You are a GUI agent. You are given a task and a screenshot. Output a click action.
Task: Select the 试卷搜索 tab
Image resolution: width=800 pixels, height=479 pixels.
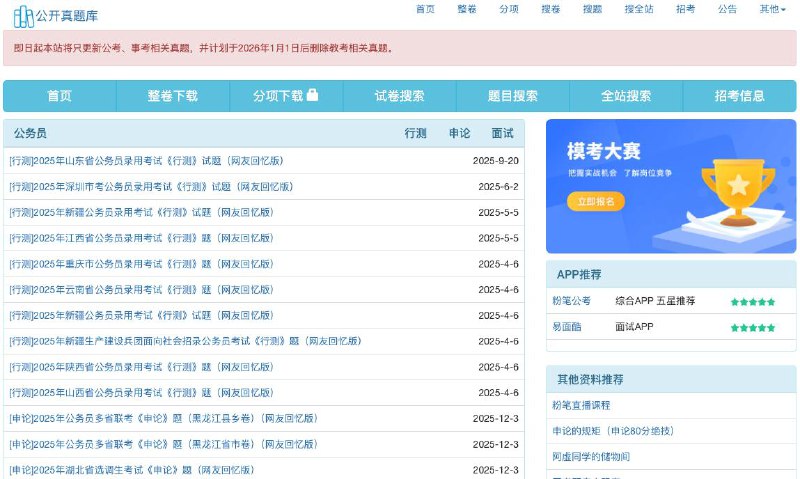point(399,96)
